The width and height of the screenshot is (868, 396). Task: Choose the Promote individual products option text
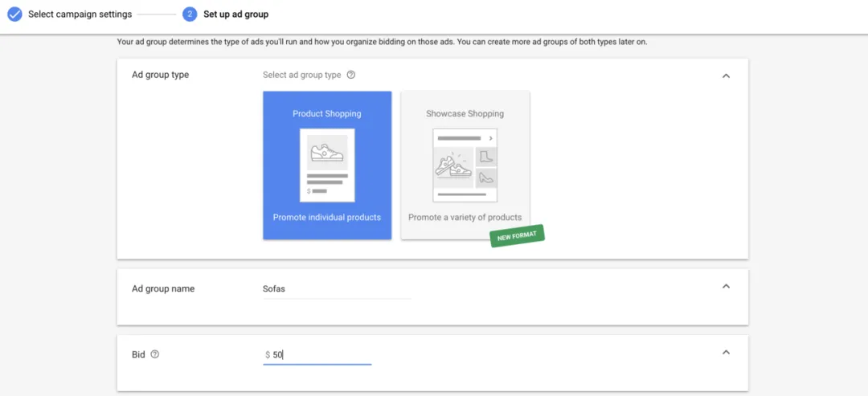click(x=327, y=218)
